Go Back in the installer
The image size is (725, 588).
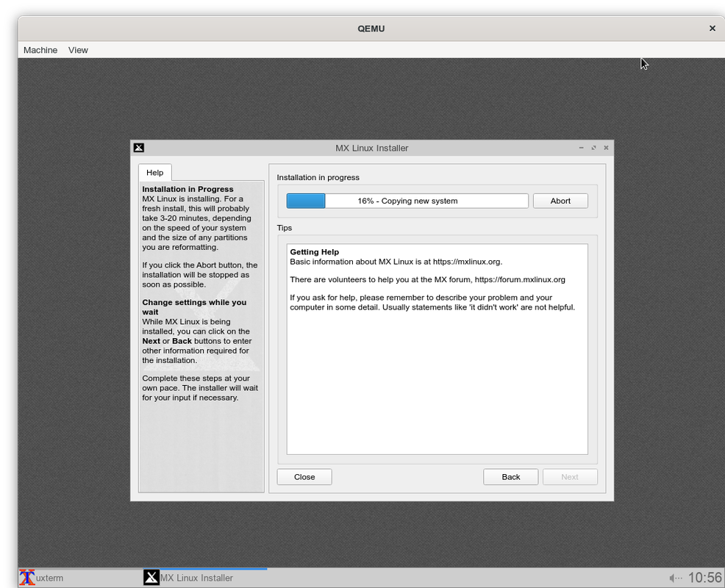click(511, 477)
